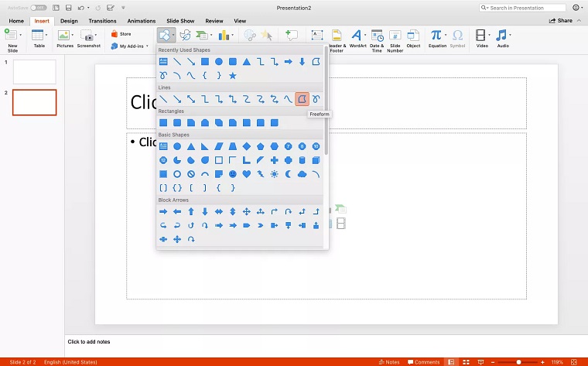Select the Scribble shape in Lines section

click(316, 99)
